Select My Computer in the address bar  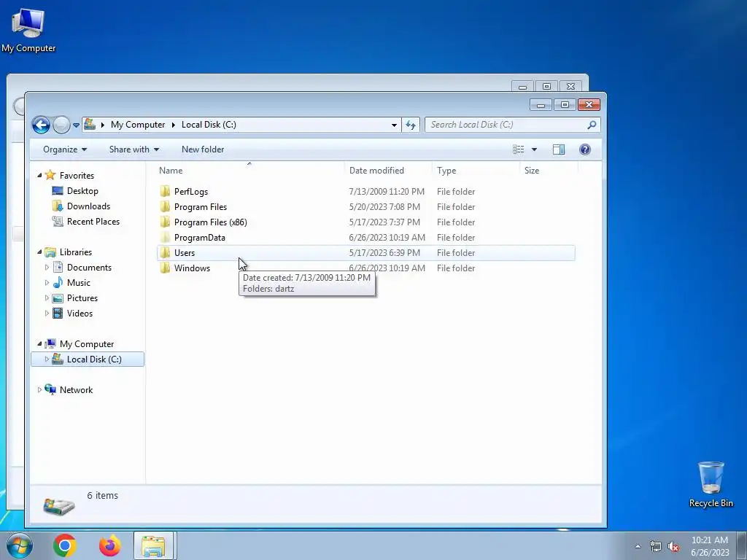tap(138, 125)
